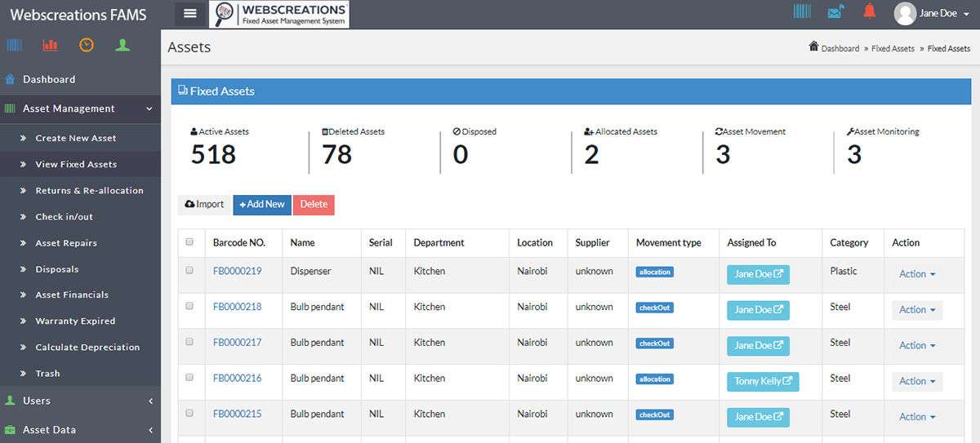This screenshot has height=443, width=980.
Task: Click the Users person icon in the sidebar
Action: pos(10,401)
